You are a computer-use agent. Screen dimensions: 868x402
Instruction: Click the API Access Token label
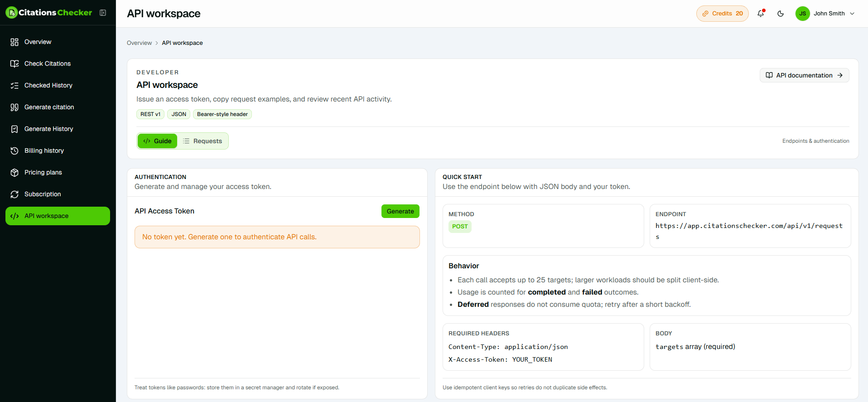tap(164, 211)
